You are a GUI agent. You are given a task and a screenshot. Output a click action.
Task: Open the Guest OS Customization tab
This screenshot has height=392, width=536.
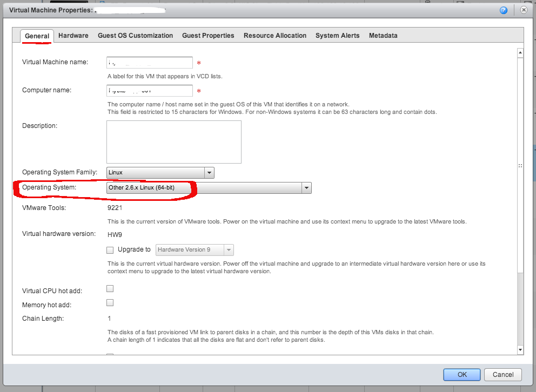coord(135,36)
